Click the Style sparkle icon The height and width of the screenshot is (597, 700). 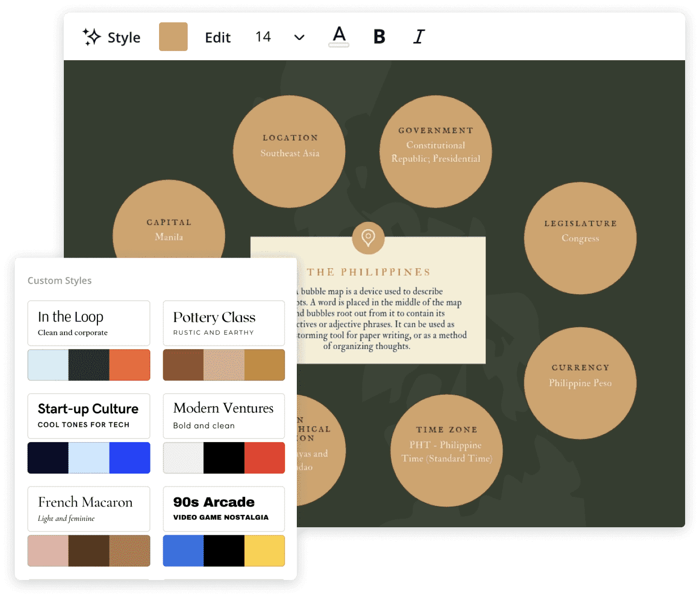(91, 37)
